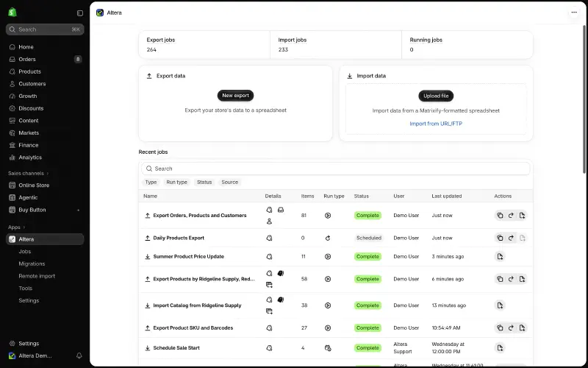588x368 pixels.
Task: Open the Import Catalog from Ridgeline Supply job
Action: (197, 305)
